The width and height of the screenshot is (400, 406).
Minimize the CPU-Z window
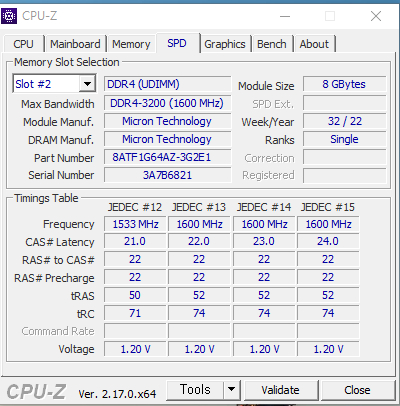tap(285, 16)
